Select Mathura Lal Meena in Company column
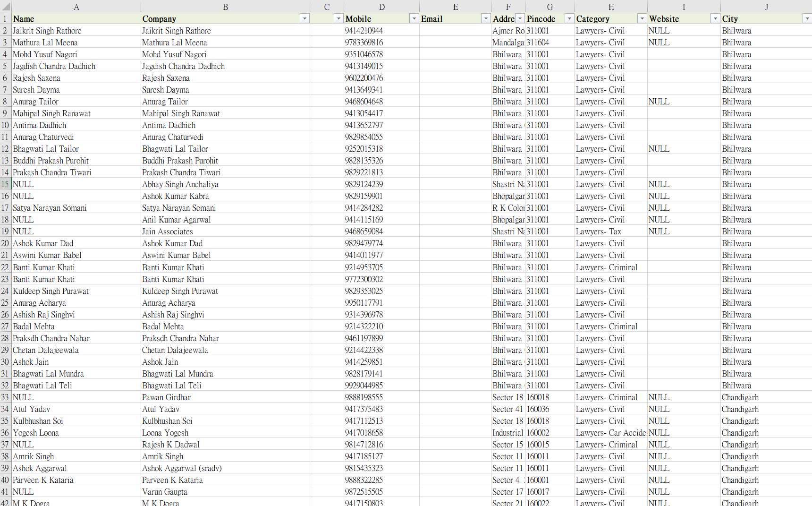This screenshot has width=812, height=506. pos(225,43)
